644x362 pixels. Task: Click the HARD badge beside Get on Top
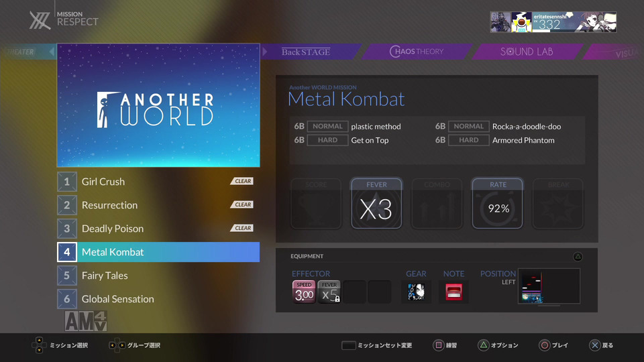tap(327, 140)
